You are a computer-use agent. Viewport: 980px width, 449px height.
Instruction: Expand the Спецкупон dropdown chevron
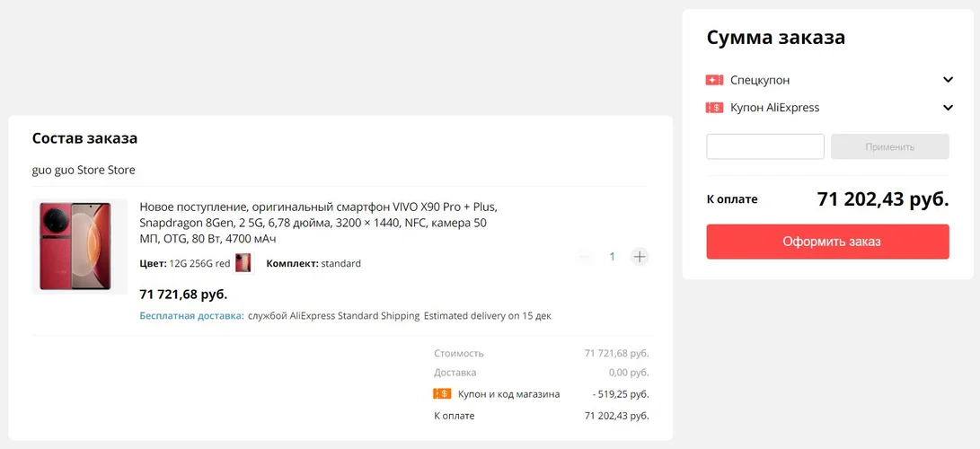pos(948,80)
